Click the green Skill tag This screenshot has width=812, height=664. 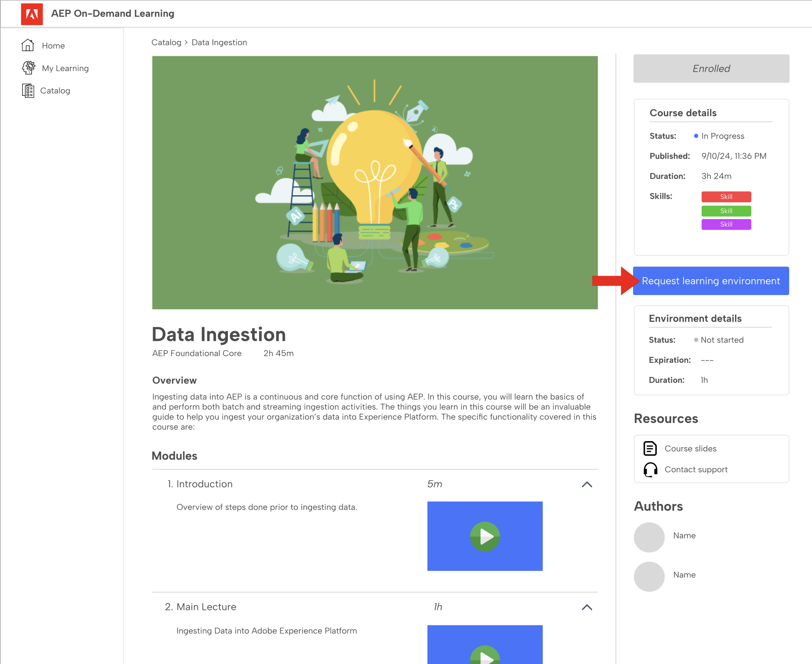[x=726, y=211]
